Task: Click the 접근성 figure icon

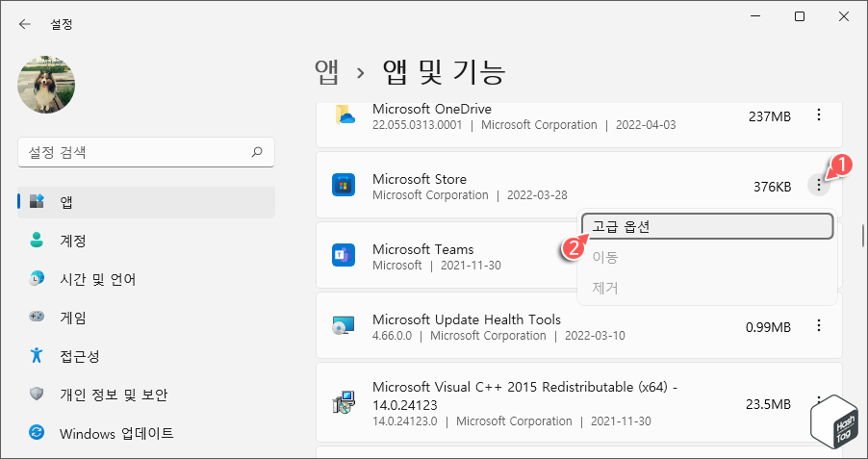Action: [38, 355]
